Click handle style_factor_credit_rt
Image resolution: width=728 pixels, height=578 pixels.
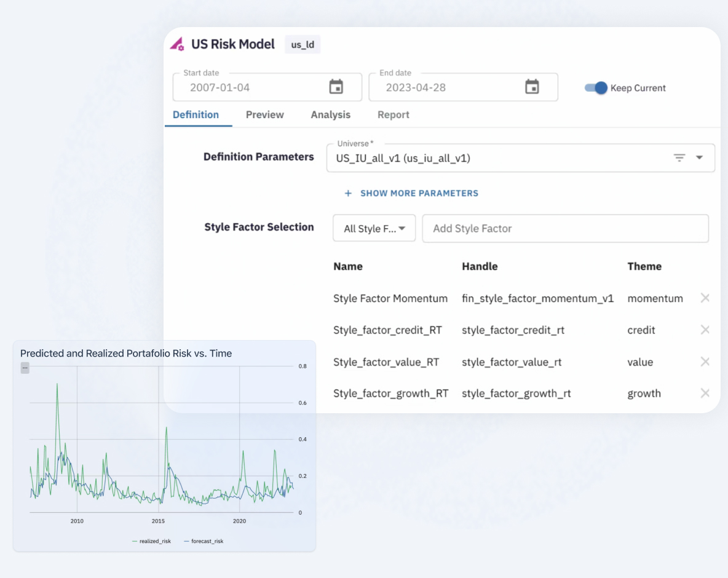point(513,330)
